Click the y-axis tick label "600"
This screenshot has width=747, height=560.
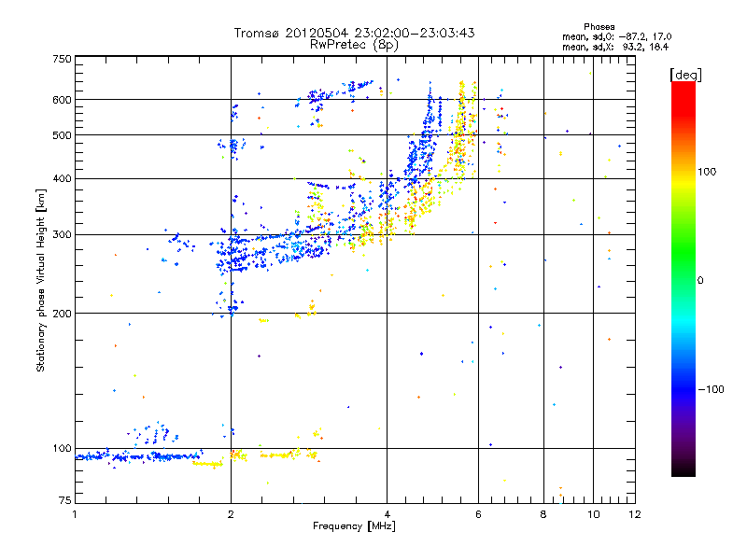(62, 100)
